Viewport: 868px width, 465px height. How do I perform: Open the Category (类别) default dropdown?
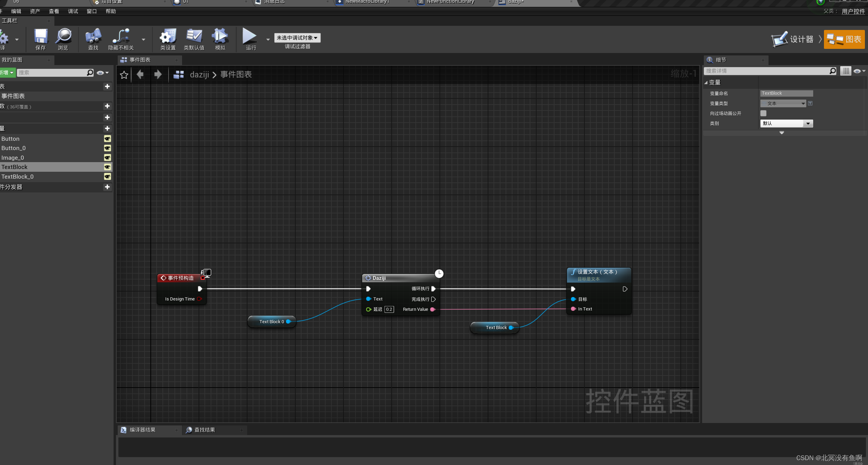(786, 124)
